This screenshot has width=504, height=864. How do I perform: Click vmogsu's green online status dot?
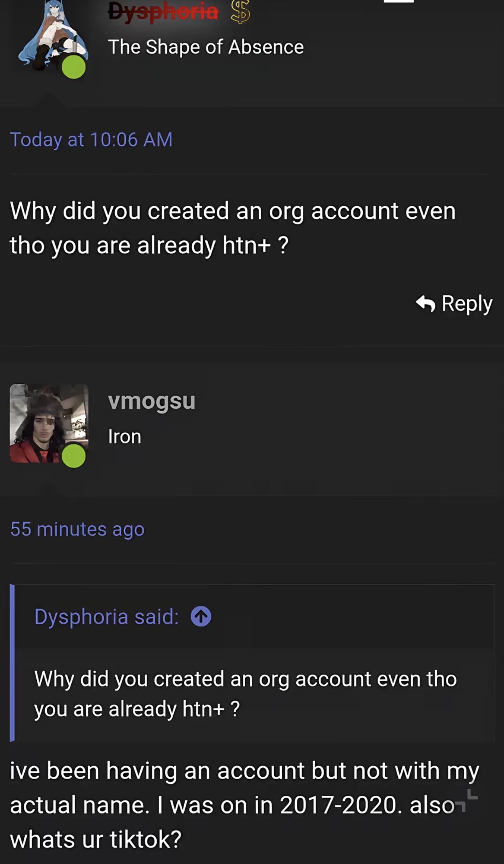[x=74, y=456]
